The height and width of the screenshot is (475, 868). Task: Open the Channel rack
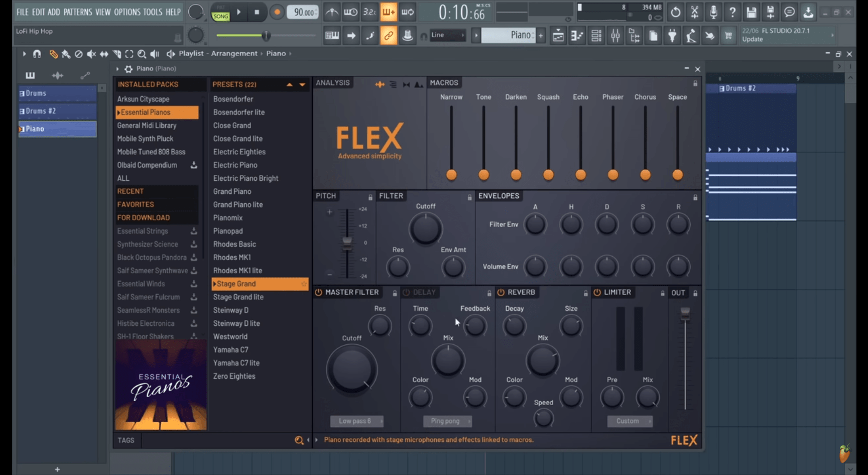tap(596, 36)
